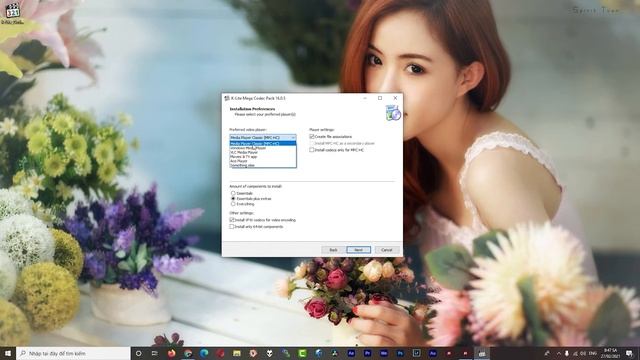Switch the ENG input language indicator
Screen dimensions: 640x360
click(593, 353)
